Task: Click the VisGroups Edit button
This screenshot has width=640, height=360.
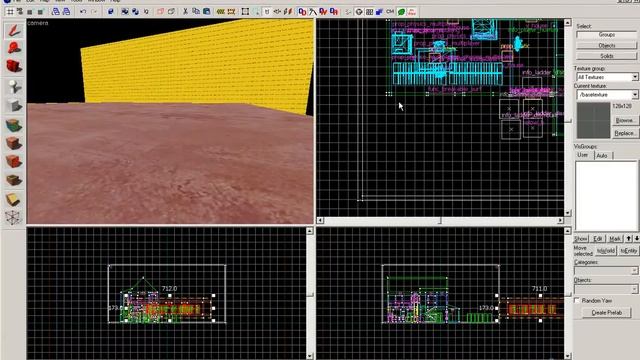Action: click(x=598, y=238)
